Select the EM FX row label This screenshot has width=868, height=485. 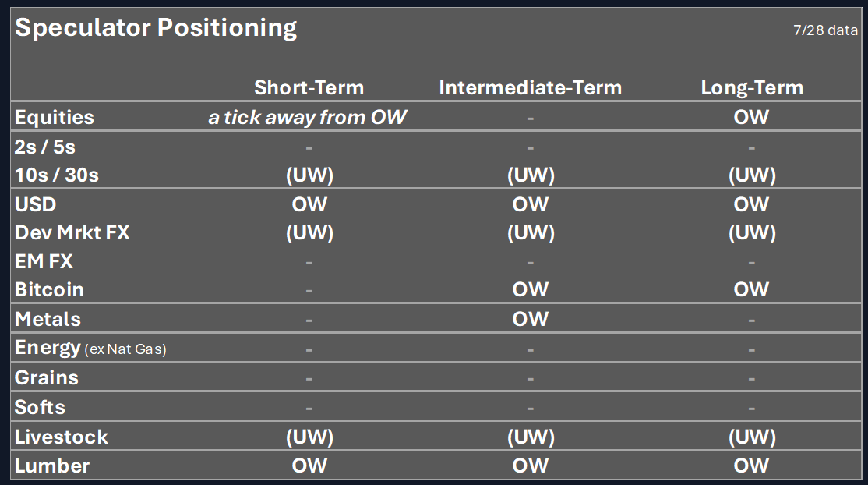coord(44,262)
